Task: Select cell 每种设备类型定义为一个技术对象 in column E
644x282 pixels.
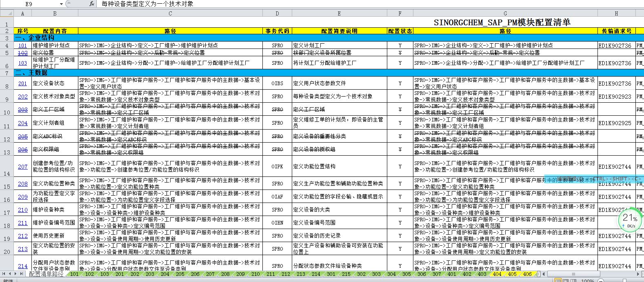Action: (339, 97)
